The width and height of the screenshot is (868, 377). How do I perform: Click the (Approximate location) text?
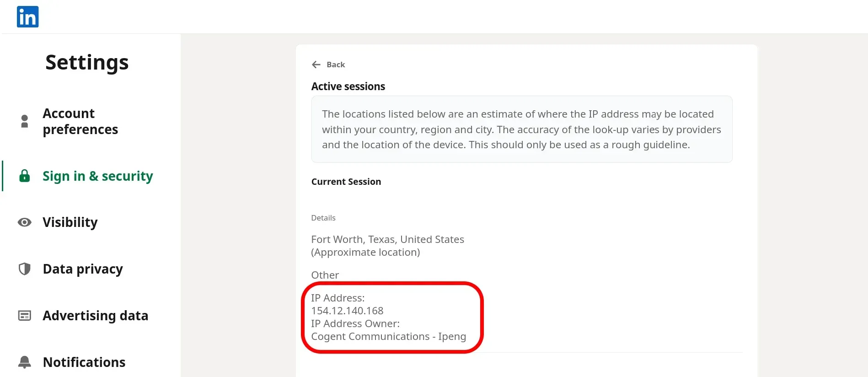tap(365, 252)
